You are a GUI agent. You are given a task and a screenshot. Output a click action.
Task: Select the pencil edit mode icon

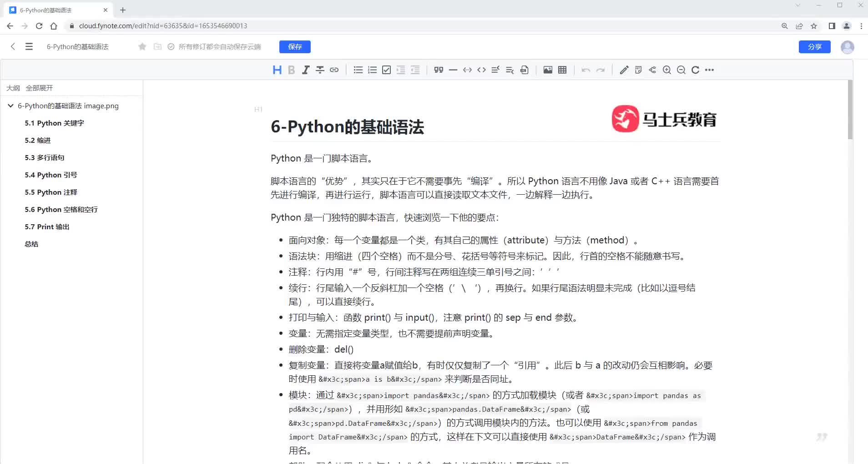tap(624, 70)
